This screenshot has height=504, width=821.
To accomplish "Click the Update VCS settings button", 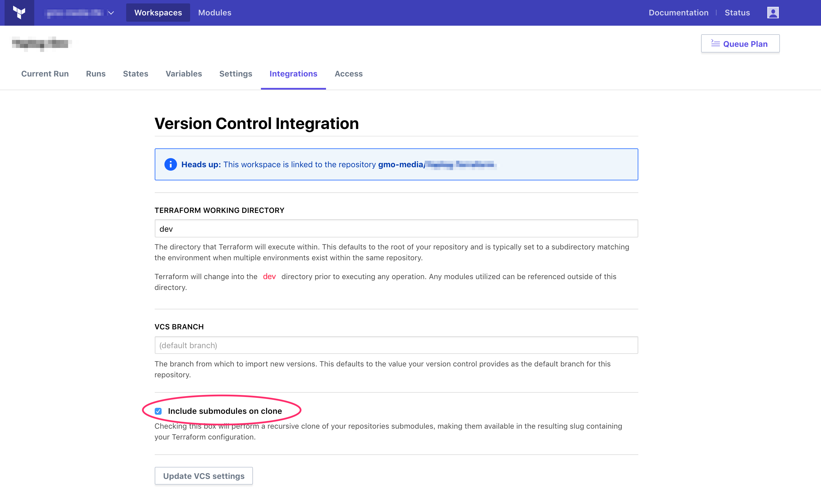I will point(204,476).
